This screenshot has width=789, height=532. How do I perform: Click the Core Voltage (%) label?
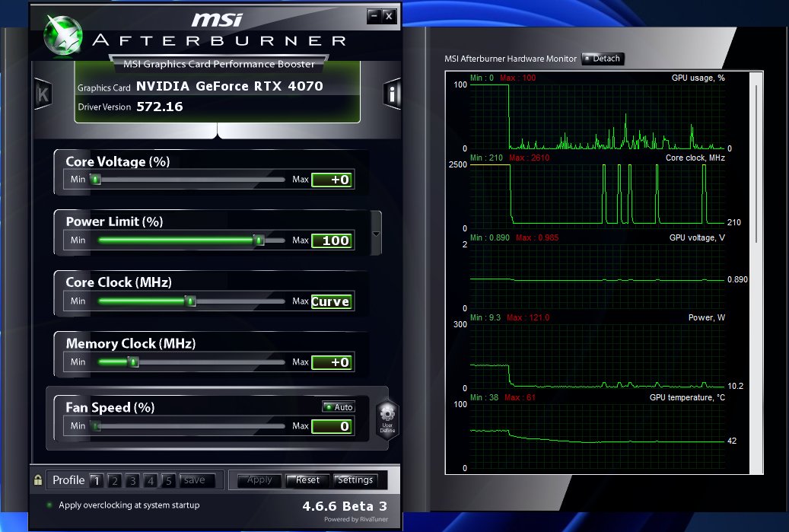[118, 161]
